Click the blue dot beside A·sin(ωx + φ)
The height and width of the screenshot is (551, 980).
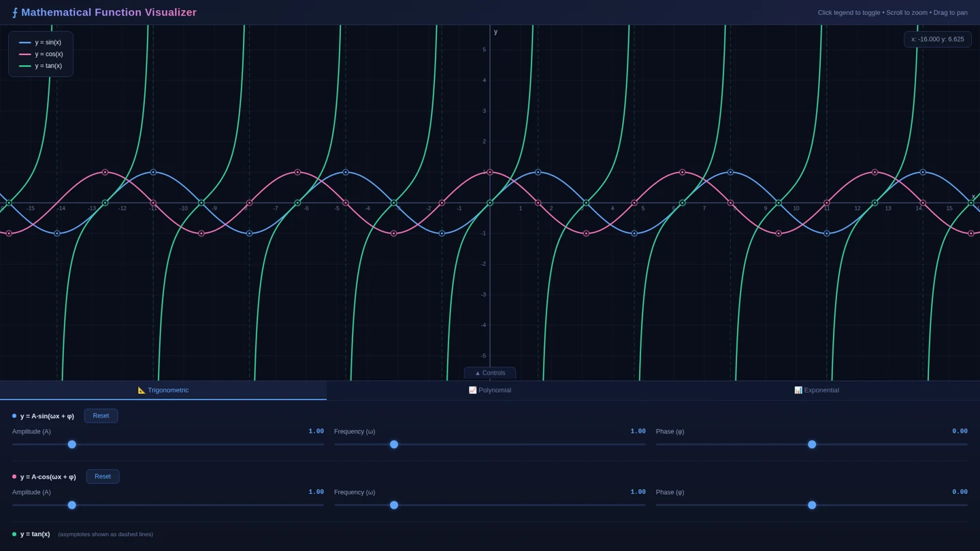click(14, 416)
